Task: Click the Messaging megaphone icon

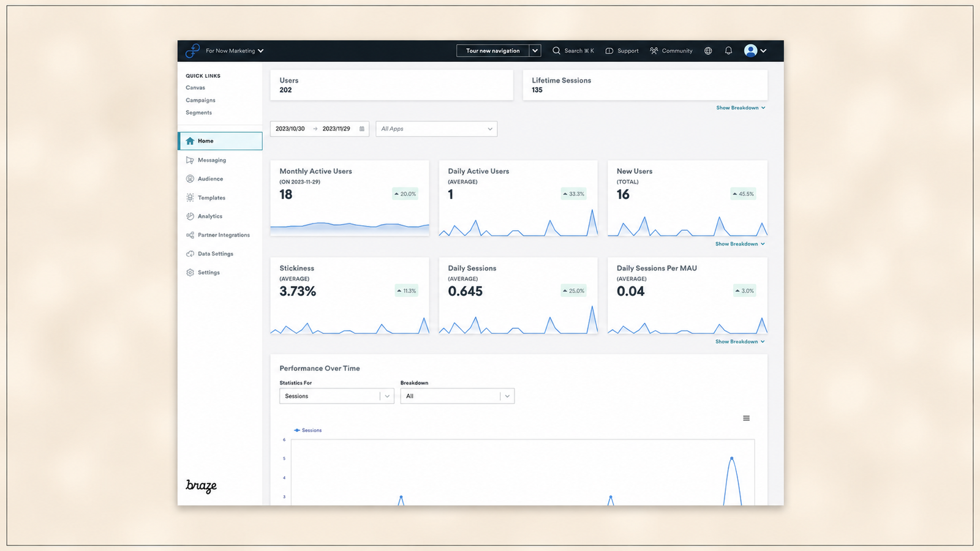Action: coord(190,160)
